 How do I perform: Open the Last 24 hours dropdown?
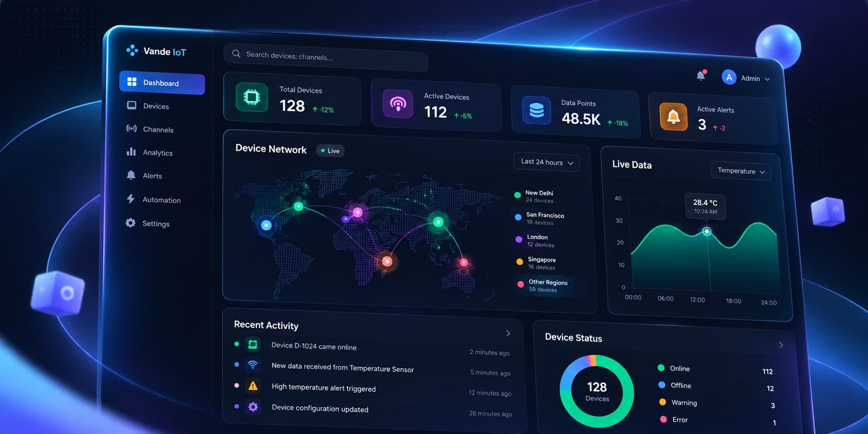[x=547, y=162]
